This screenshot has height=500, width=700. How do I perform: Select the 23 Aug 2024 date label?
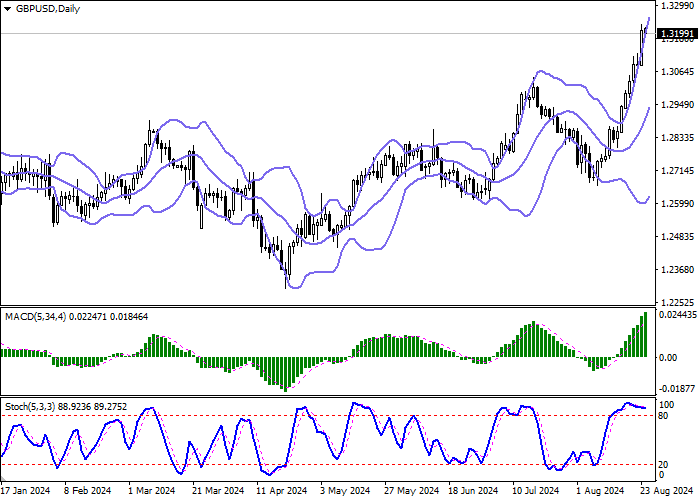click(x=666, y=491)
